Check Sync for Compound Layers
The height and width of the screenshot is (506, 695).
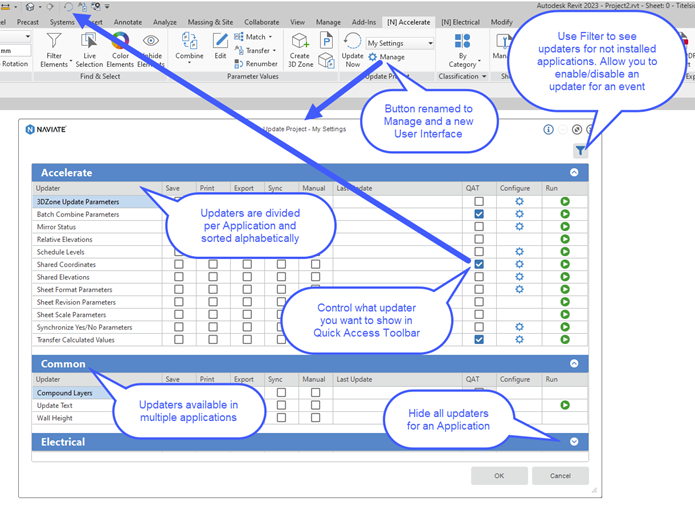[281, 393]
